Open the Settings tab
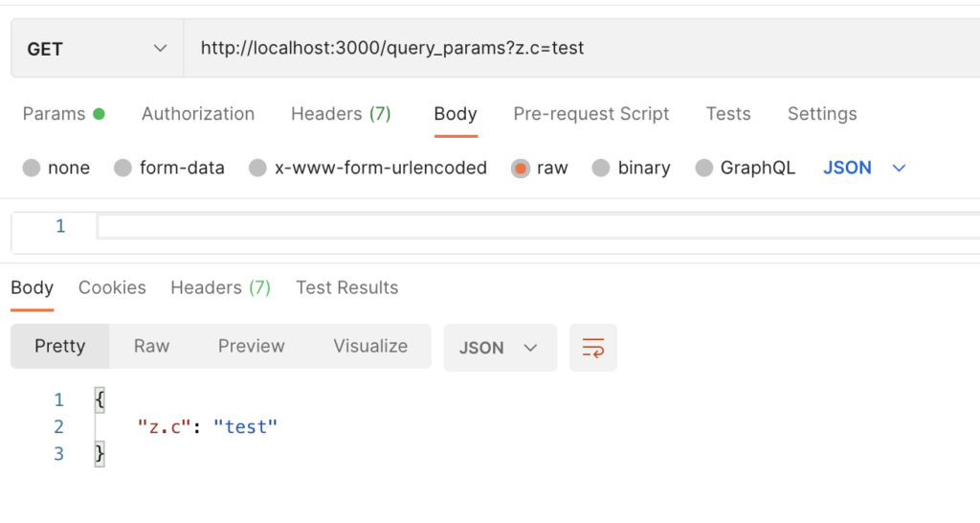This screenshot has width=980, height=523. coord(822,114)
